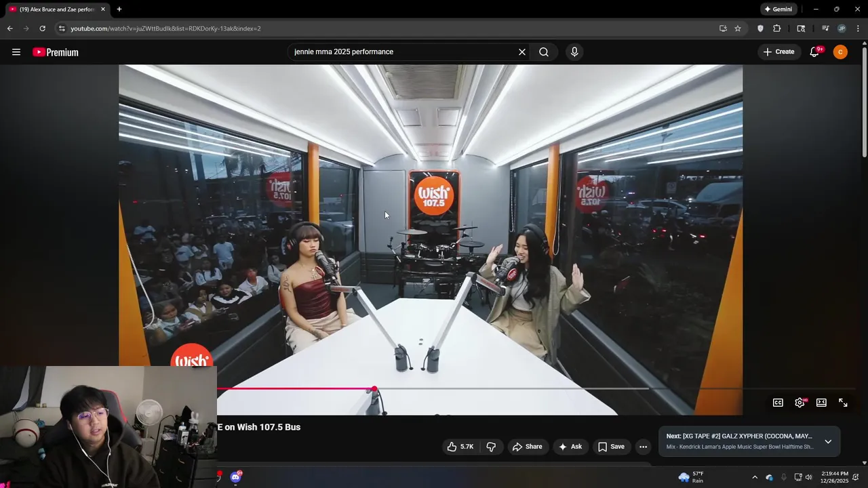This screenshot has height=488, width=868.
Task: Expand the Next playlist panel chevron
Action: tap(828, 441)
